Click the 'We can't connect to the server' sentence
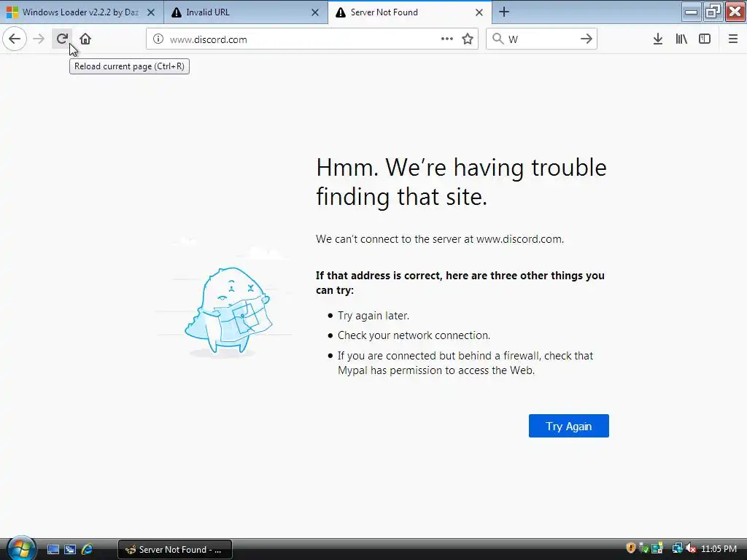747x560 pixels. tap(440, 239)
